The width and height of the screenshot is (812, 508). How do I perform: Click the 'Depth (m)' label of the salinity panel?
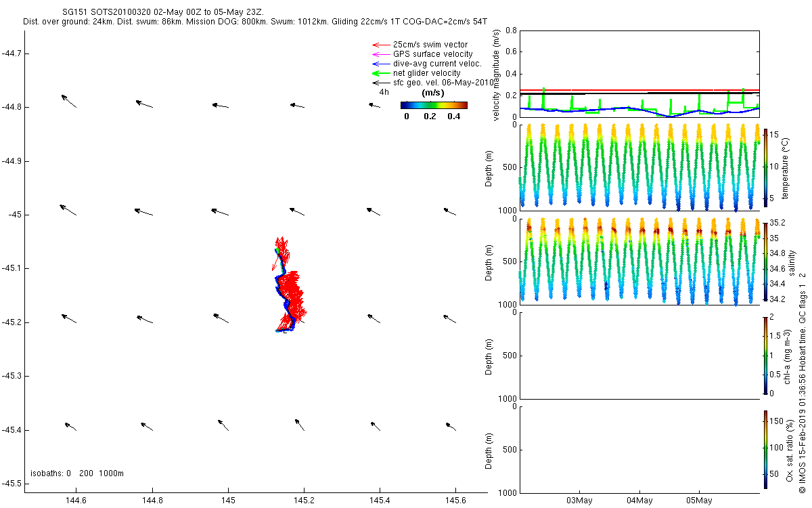(489, 261)
